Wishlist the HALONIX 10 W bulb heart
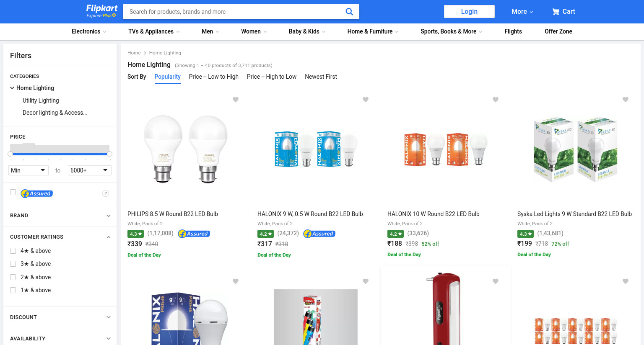The height and width of the screenshot is (345, 644). pyautogui.click(x=496, y=100)
